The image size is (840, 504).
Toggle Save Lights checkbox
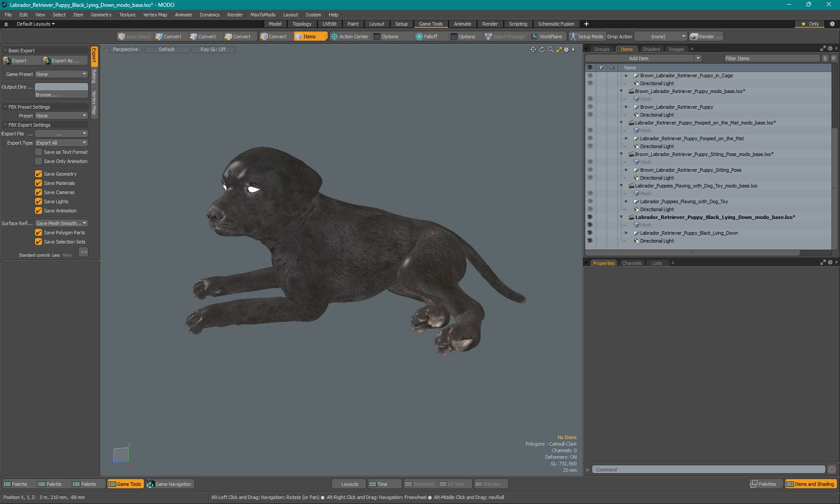[x=38, y=202]
